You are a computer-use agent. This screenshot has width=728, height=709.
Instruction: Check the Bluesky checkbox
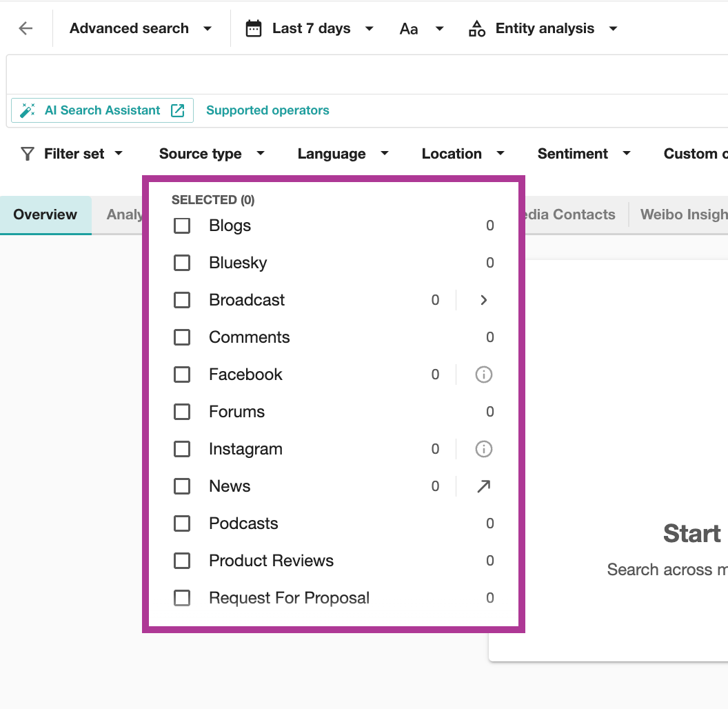tap(182, 263)
